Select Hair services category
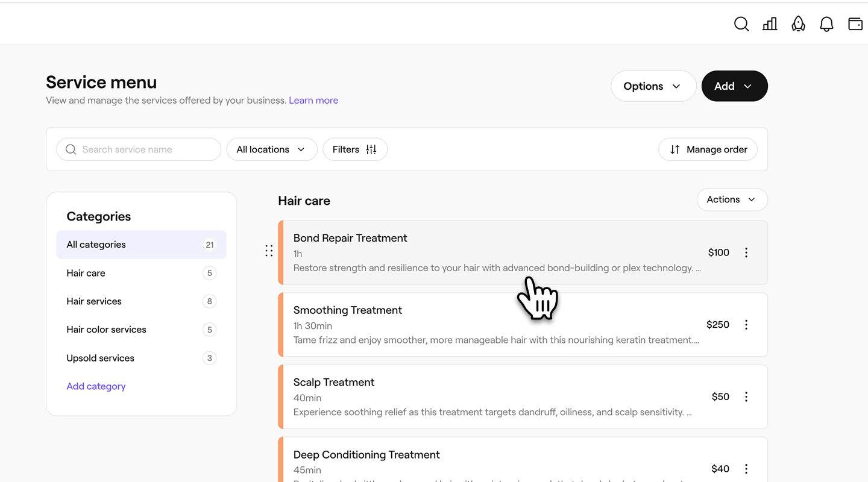 94,301
